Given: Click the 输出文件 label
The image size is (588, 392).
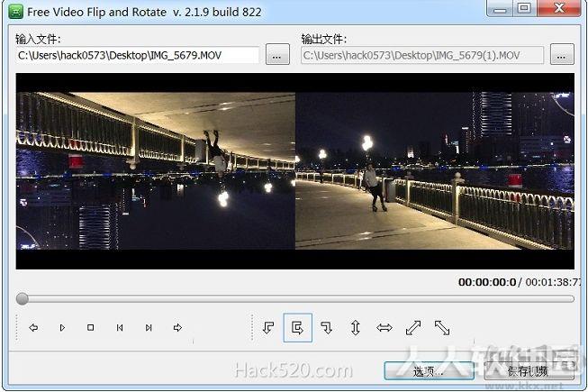Looking at the screenshot, I should point(323,39).
